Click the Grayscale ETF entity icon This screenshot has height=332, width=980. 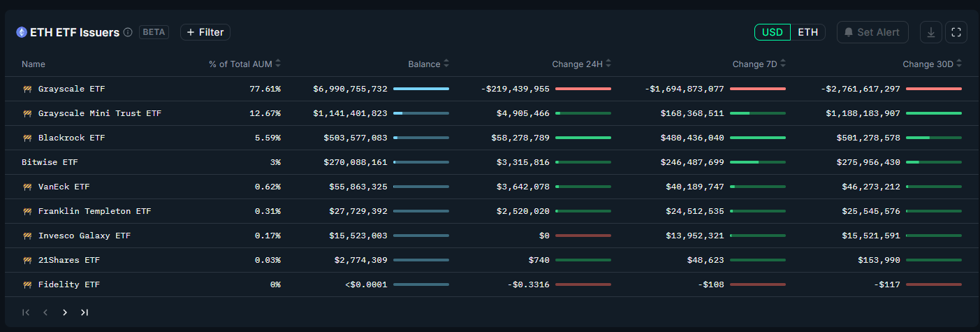(27, 89)
